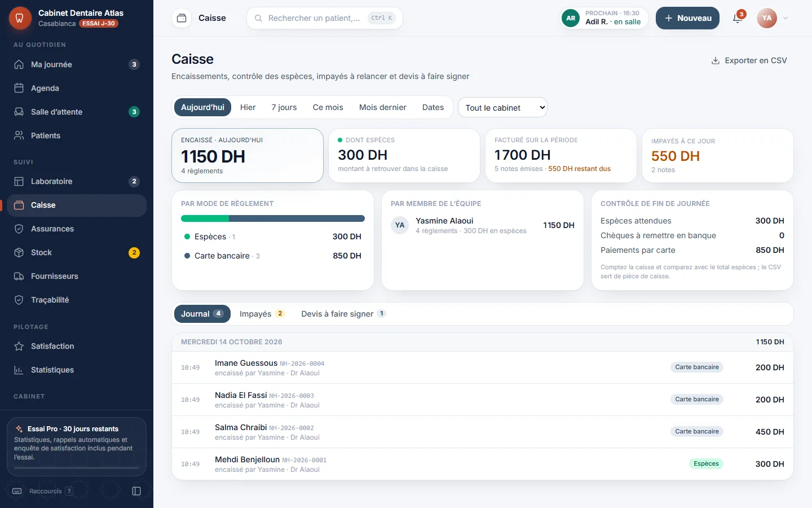The width and height of the screenshot is (812, 508).
Task: Open the Tout le cabinet dropdown
Action: pos(502,107)
